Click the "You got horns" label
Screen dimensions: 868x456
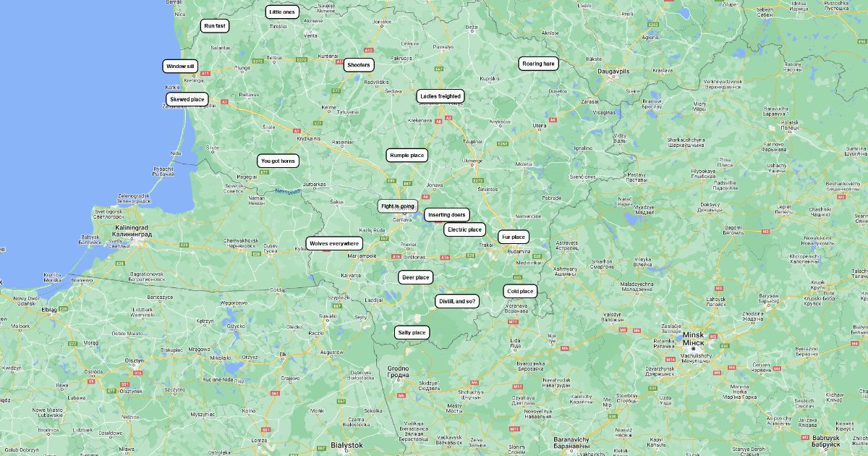(278, 161)
